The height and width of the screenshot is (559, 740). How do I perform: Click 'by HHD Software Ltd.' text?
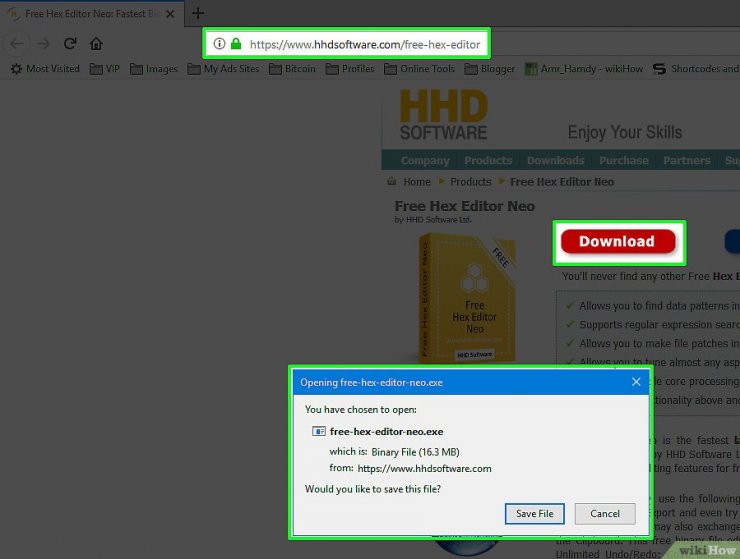click(x=433, y=220)
